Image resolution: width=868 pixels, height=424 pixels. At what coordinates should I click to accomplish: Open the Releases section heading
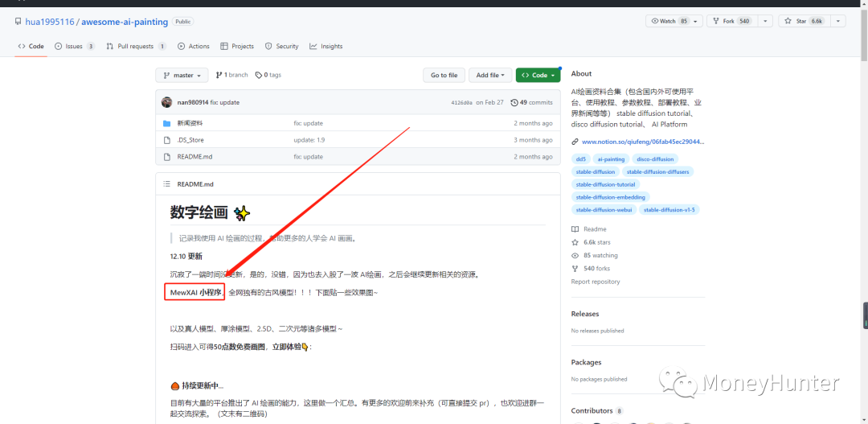(x=585, y=315)
